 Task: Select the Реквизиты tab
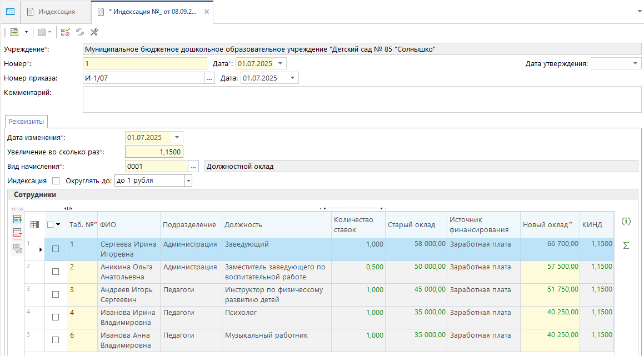coord(27,121)
